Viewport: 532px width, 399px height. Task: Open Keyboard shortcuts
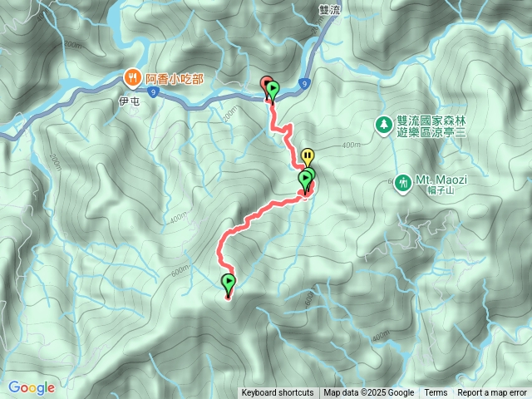[277, 393]
